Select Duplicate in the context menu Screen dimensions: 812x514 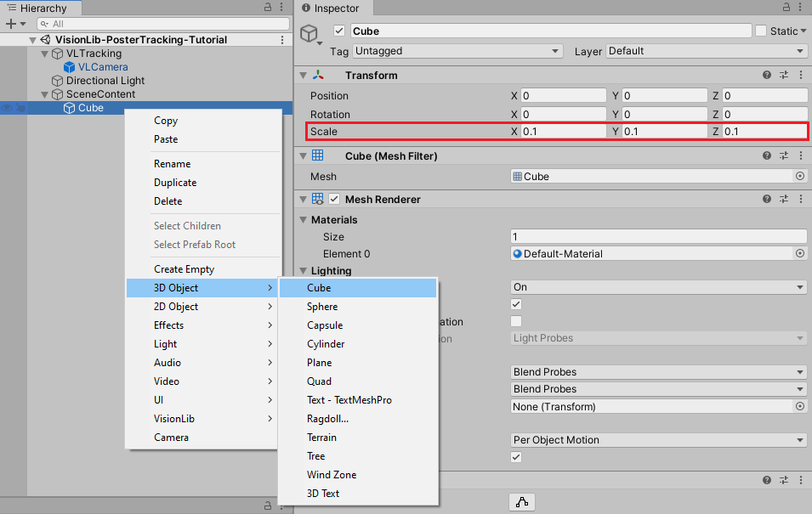tap(175, 183)
